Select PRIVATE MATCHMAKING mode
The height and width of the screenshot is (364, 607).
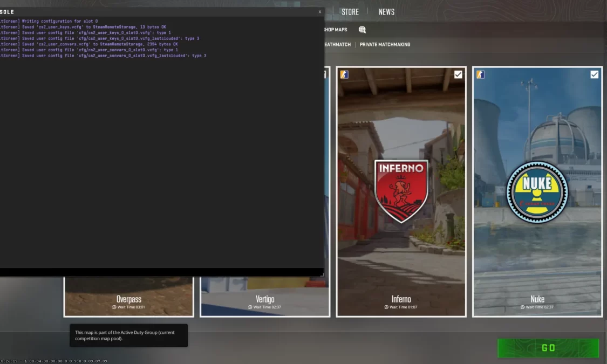tap(385, 44)
